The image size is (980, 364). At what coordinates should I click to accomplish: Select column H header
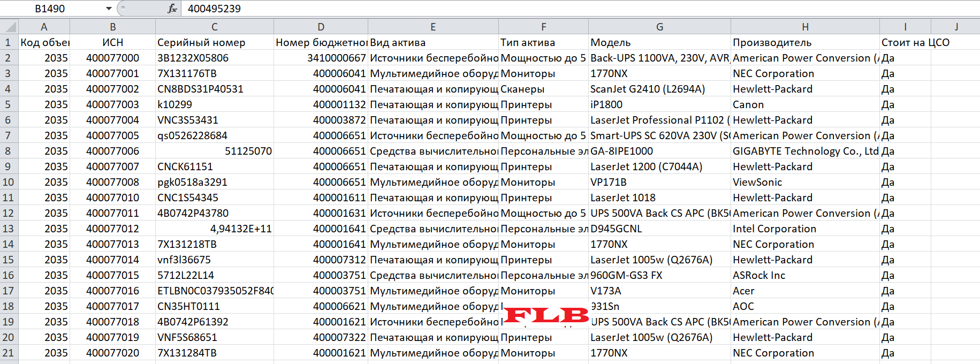[805, 27]
